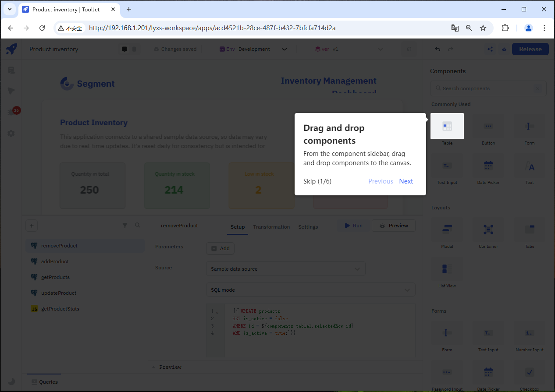Viewport: 555px width, 392px height.
Task: Click the preview eye icon near Release
Action: (504, 49)
